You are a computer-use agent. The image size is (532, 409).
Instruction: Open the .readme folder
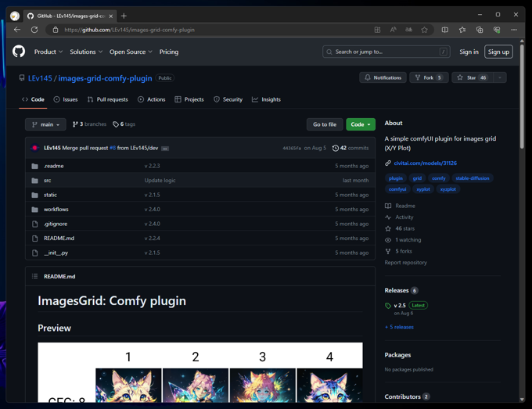coord(54,166)
